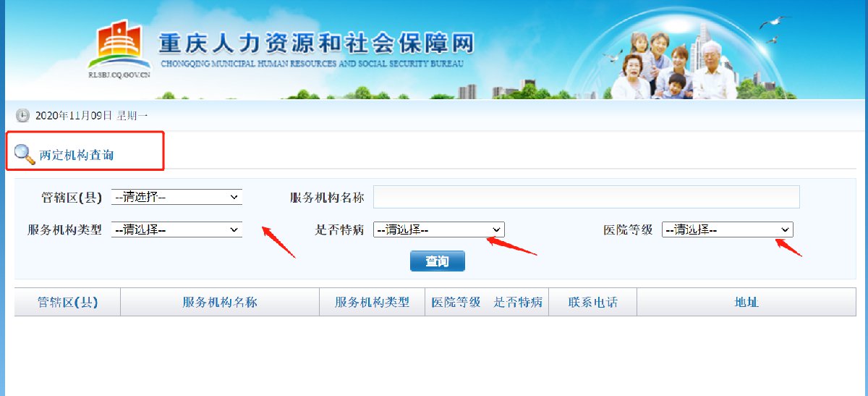The width and height of the screenshot is (868, 396).
Task: Click the 重庆人力资源和社会保障网 site title
Action: pos(316,43)
